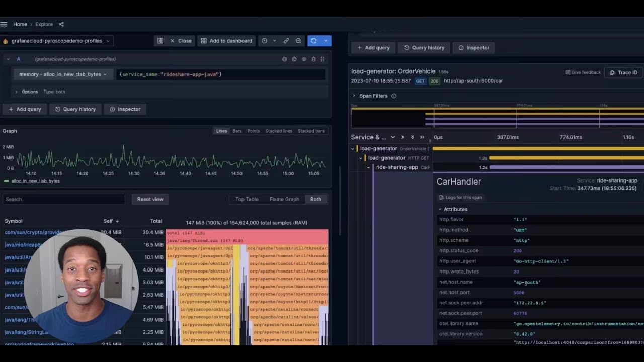The height and width of the screenshot is (362, 644).
Task: Click the Self column sort arrow
Action: click(117, 221)
